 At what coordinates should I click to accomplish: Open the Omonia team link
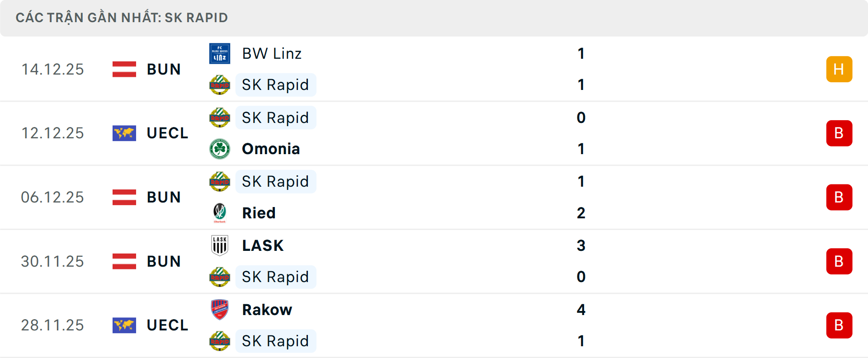click(271, 149)
